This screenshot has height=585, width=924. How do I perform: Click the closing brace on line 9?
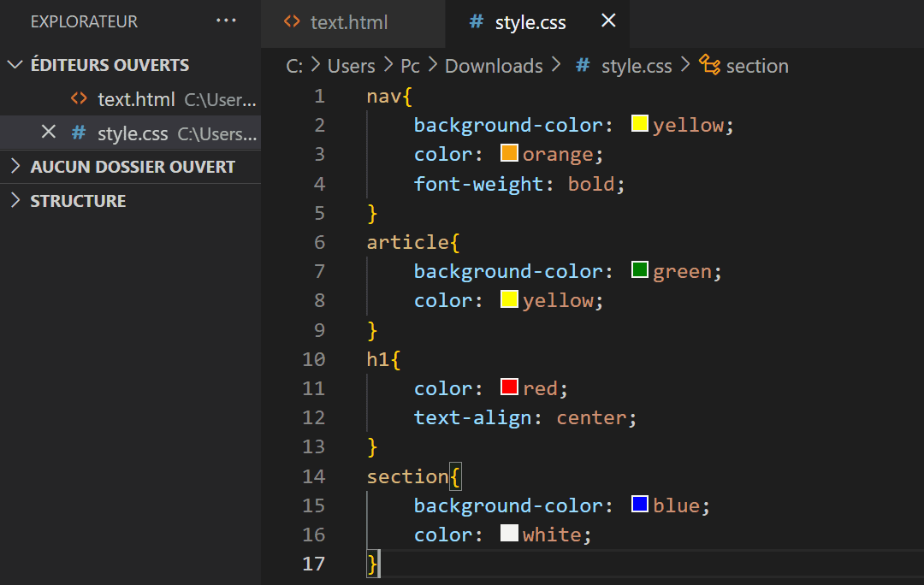[x=372, y=330]
